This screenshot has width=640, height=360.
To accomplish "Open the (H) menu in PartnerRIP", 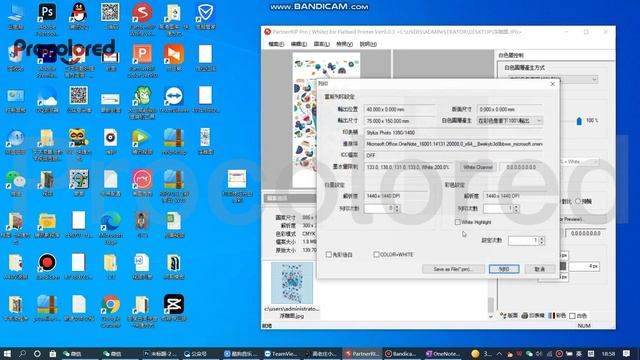I will coord(368,44).
